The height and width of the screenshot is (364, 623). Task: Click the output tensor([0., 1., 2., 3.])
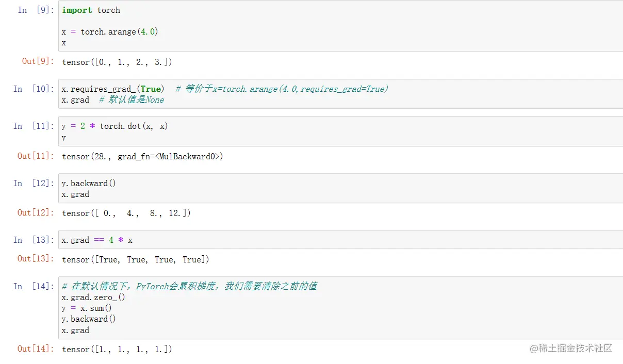pyautogui.click(x=117, y=62)
